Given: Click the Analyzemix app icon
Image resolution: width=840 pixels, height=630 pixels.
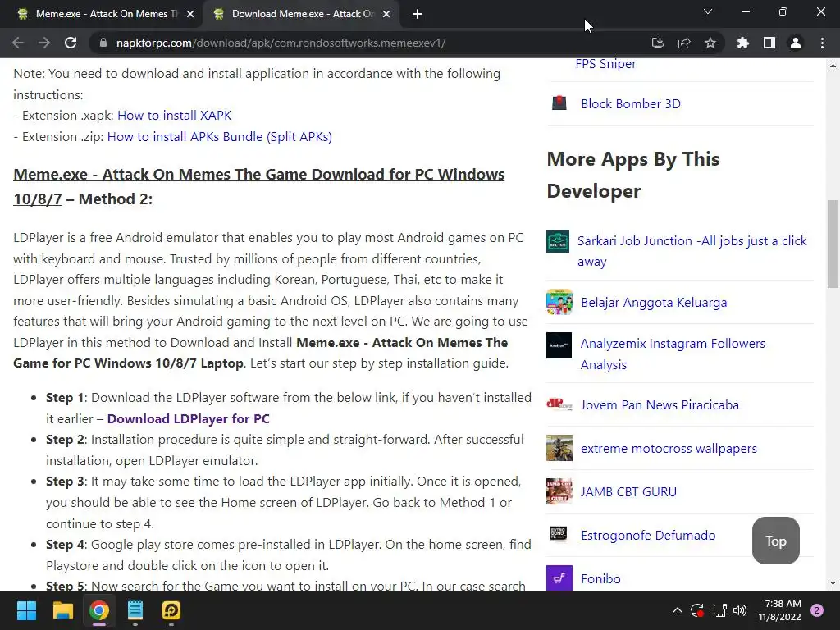Looking at the screenshot, I should [559, 345].
